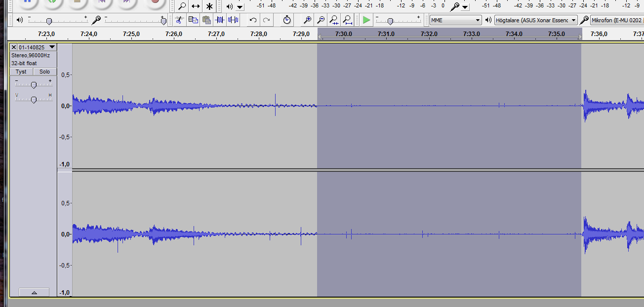Click the Stereo,96000Hz track info text
This screenshot has width=644, height=307.
coord(31,55)
